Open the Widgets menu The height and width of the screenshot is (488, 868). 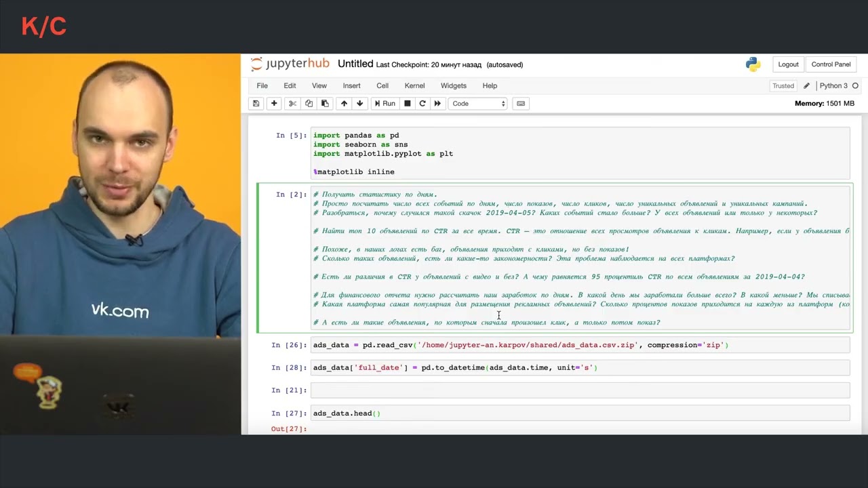coord(453,86)
